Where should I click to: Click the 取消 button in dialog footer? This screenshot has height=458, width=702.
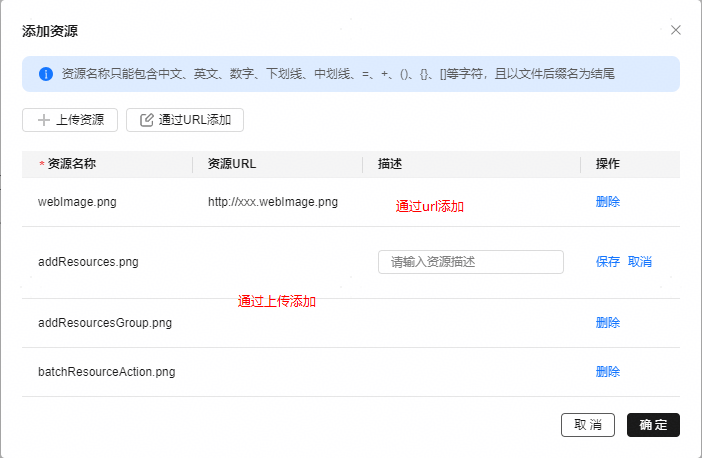click(588, 425)
